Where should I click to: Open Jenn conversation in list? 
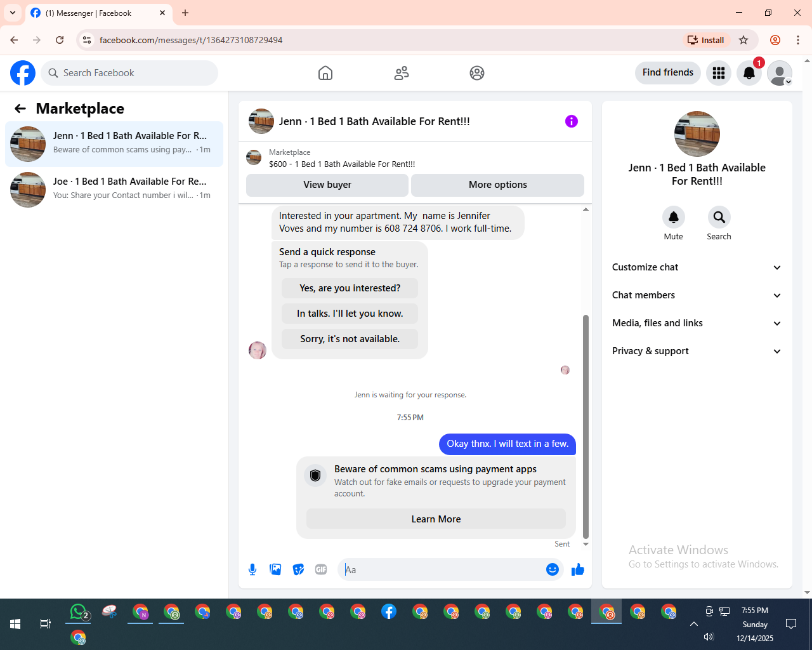click(114, 144)
